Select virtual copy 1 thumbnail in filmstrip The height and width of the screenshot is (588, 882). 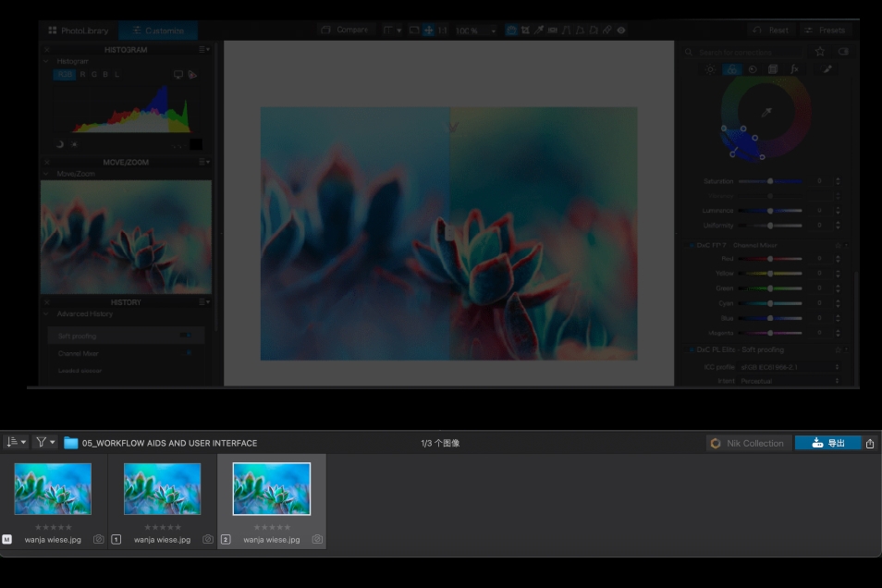(x=162, y=489)
